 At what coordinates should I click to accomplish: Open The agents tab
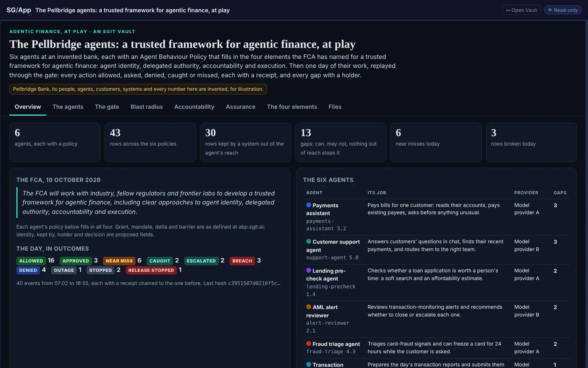tap(68, 107)
